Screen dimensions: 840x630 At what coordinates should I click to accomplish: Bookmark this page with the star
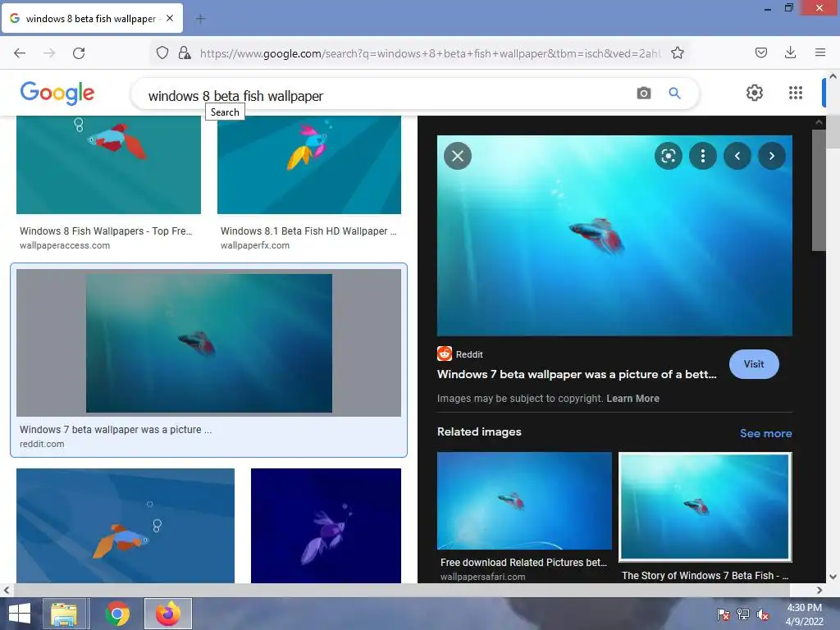pyautogui.click(x=677, y=52)
